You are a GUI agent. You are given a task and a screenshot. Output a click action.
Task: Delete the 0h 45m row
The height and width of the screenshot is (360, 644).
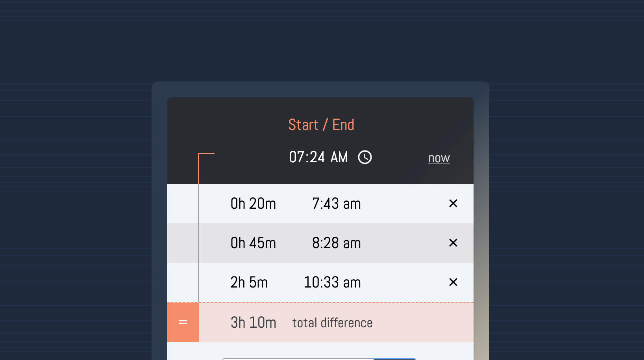(x=453, y=243)
